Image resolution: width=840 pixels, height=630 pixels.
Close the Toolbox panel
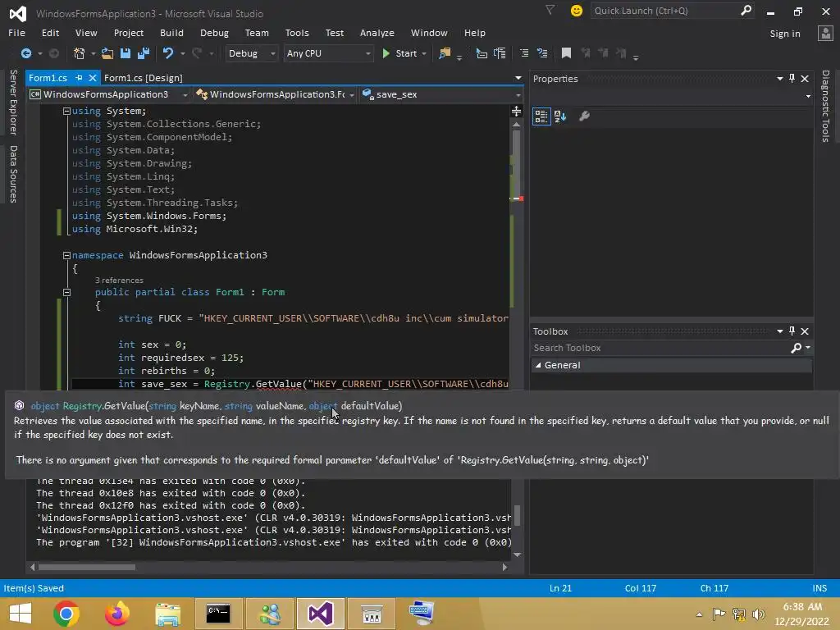pyautogui.click(x=805, y=331)
